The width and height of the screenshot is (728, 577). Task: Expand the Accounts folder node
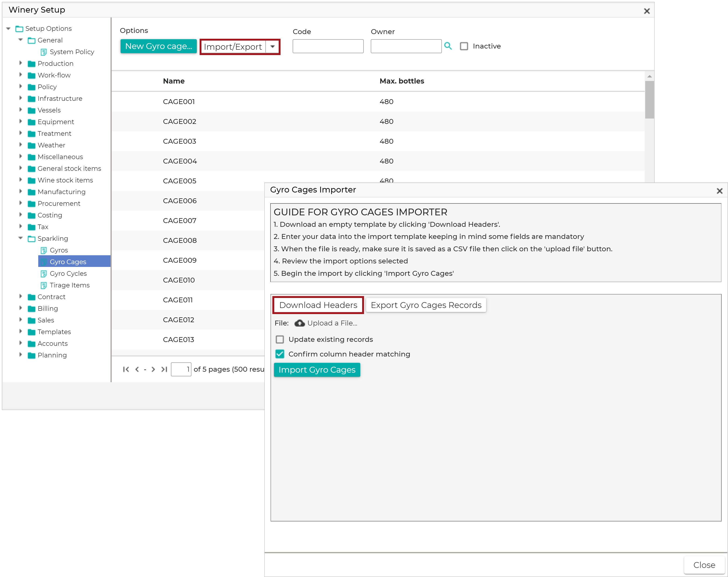(x=21, y=343)
